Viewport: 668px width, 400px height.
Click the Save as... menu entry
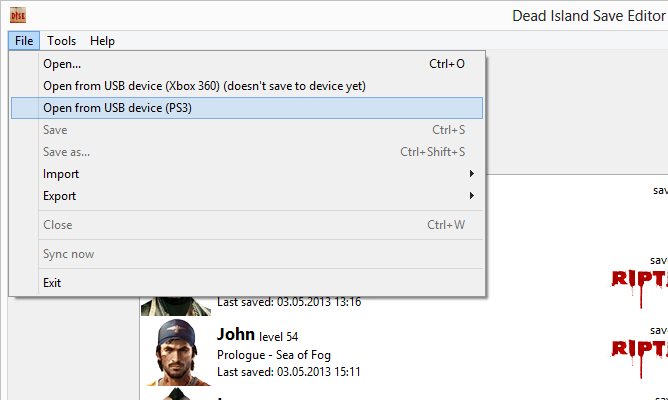pos(66,152)
